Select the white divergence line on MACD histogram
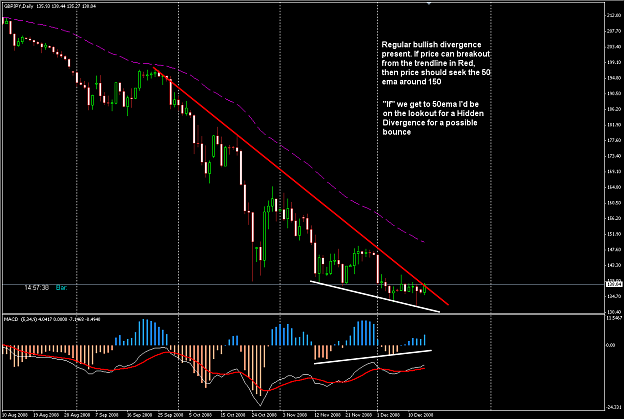Viewport: 625px width, 420px height. click(x=373, y=357)
